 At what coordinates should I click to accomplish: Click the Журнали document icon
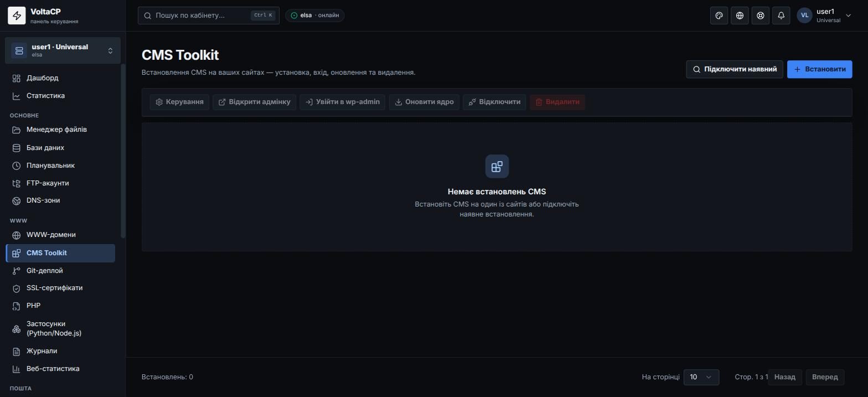pyautogui.click(x=17, y=351)
